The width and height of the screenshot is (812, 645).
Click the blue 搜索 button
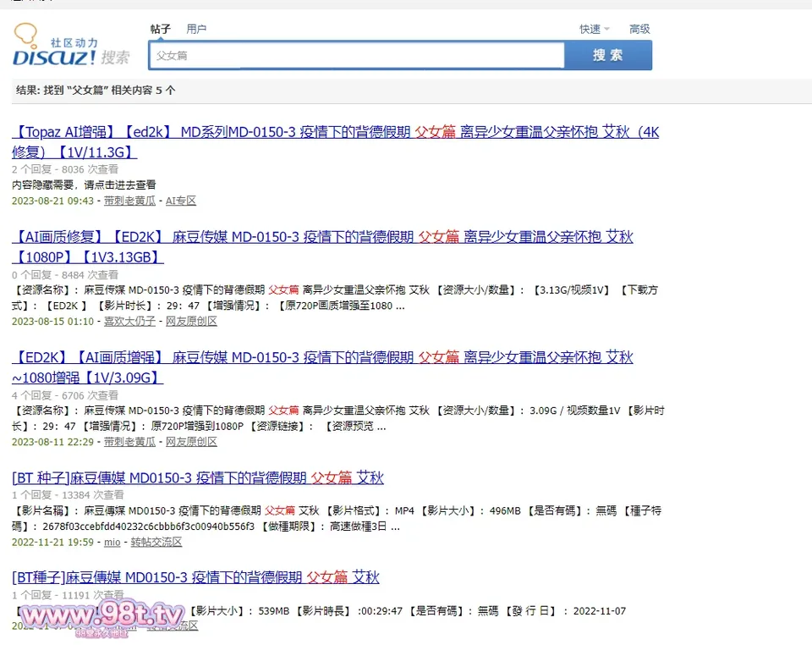(608, 55)
